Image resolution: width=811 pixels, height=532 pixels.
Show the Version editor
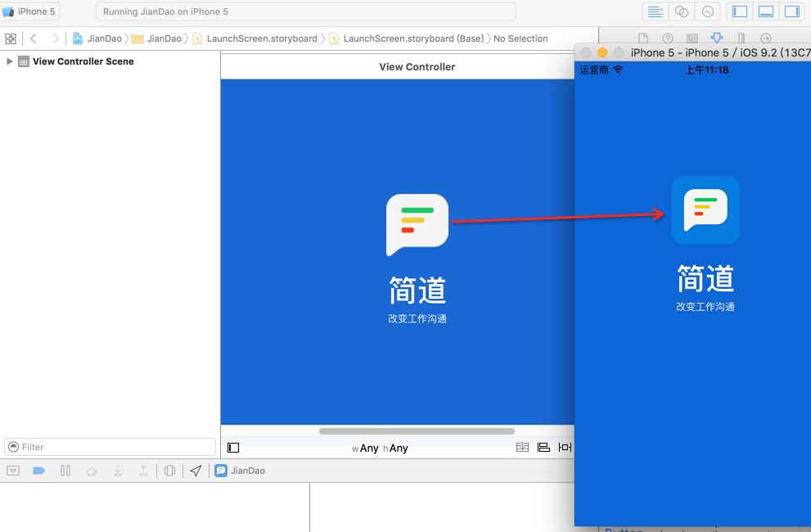coord(708,11)
